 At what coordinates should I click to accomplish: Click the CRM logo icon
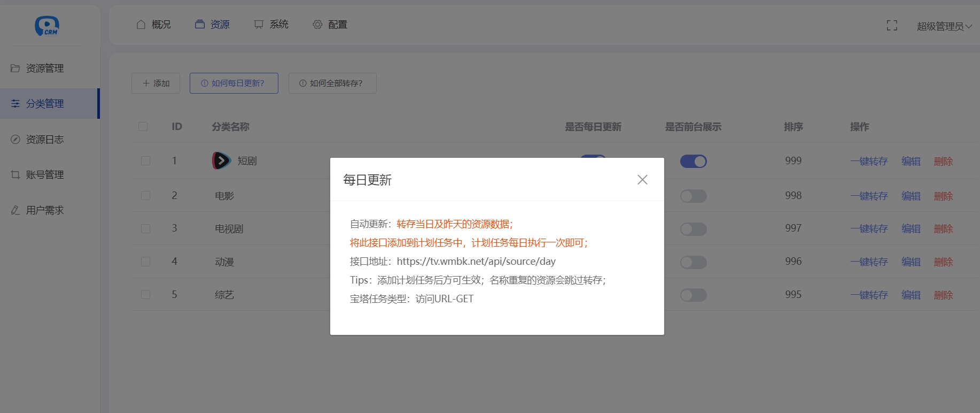47,26
